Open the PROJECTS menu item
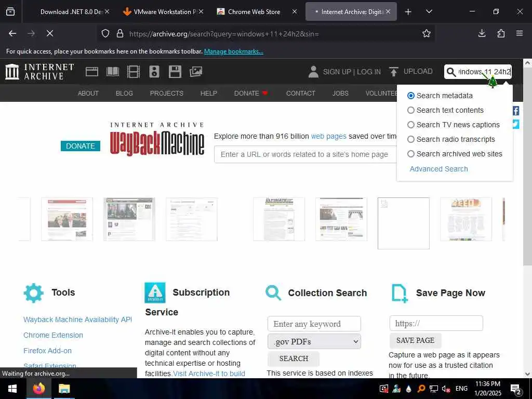The width and height of the screenshot is (532, 399). click(x=167, y=94)
